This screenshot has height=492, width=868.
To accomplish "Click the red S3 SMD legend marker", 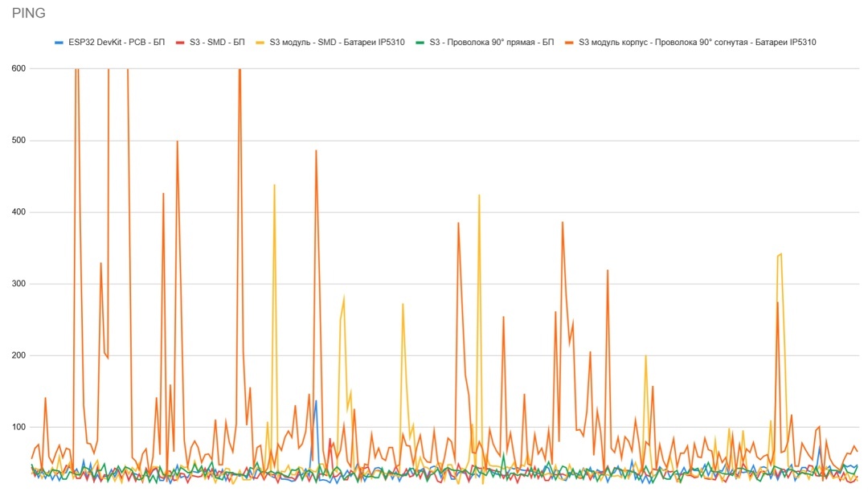I will (182, 42).
